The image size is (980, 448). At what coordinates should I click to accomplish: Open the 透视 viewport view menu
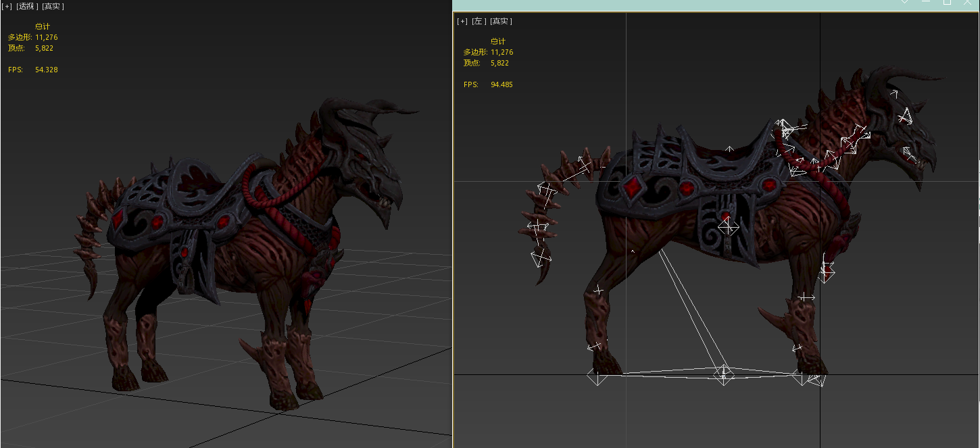(x=26, y=6)
